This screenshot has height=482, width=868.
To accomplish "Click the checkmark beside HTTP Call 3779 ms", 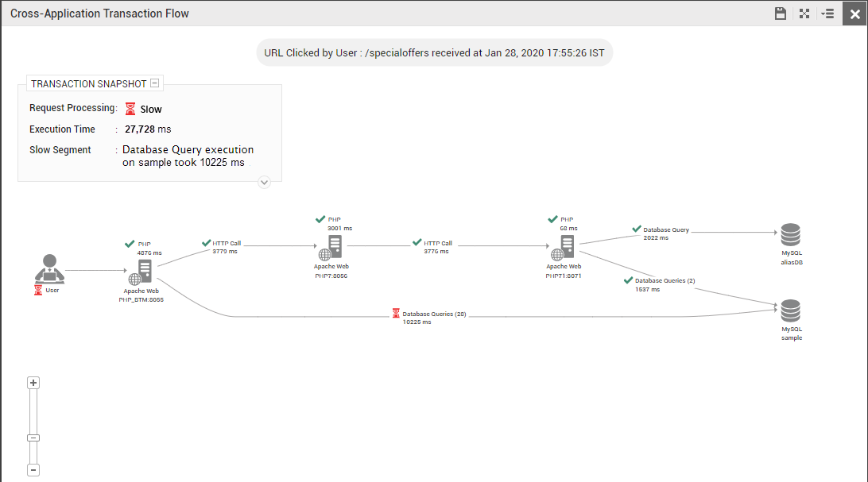I will pyautogui.click(x=207, y=243).
